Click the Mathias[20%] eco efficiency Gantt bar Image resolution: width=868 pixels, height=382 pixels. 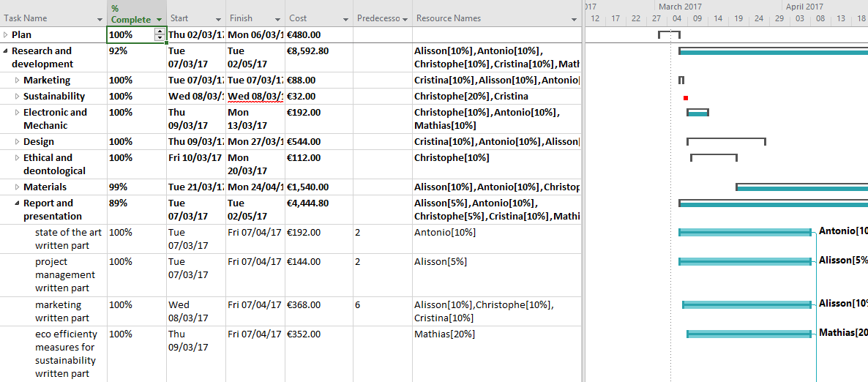pyautogui.click(x=749, y=334)
